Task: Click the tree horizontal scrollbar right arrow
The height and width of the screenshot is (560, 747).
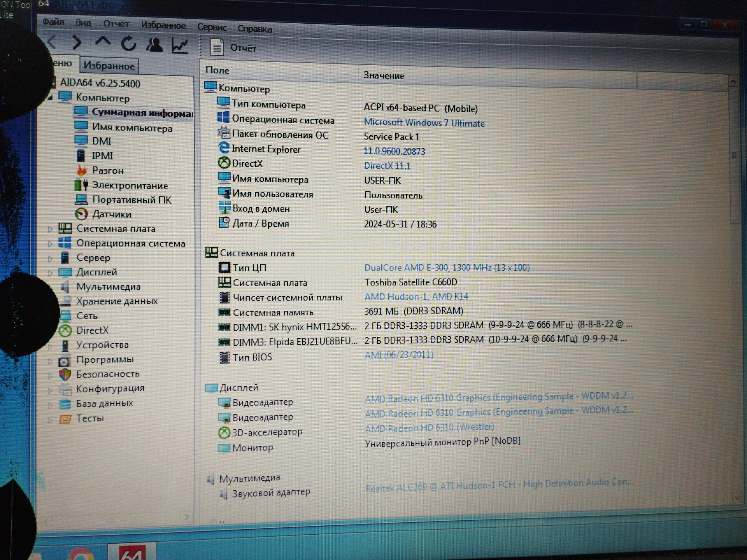Action: tap(186, 516)
